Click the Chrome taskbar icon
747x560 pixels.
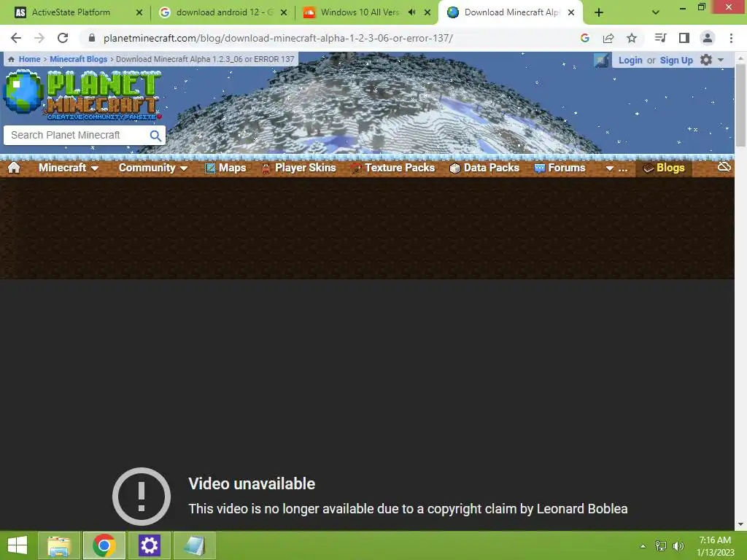point(104,545)
